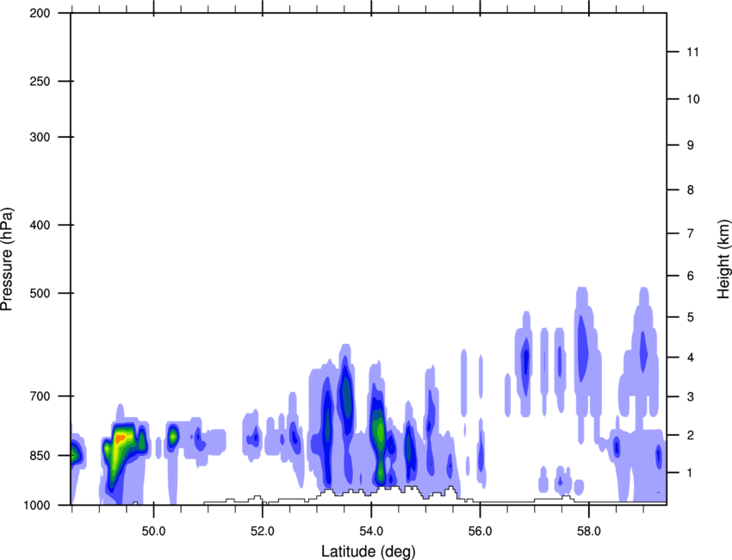
Task: Click the Pressure (hPa) axis title
Action: pos(7,259)
